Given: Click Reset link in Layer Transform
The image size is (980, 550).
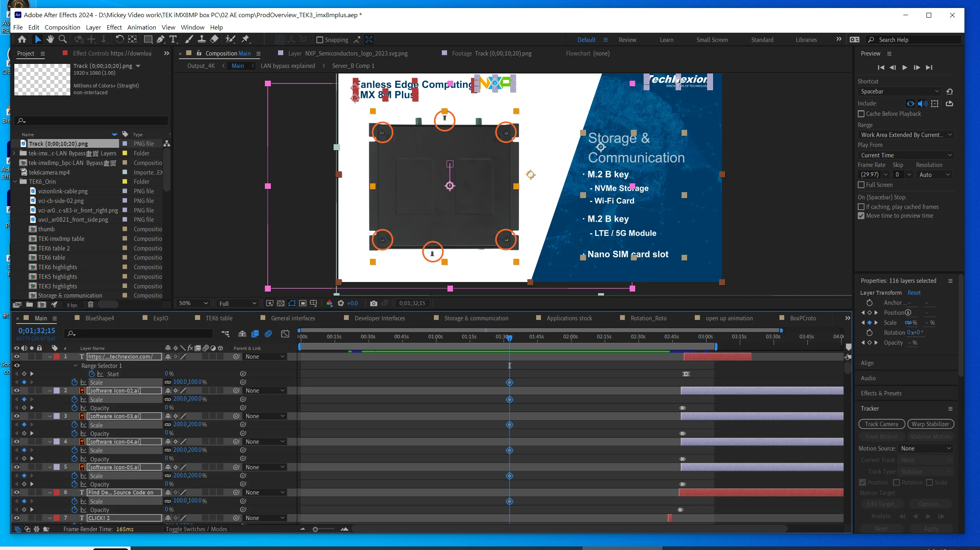Looking at the screenshot, I should point(914,293).
